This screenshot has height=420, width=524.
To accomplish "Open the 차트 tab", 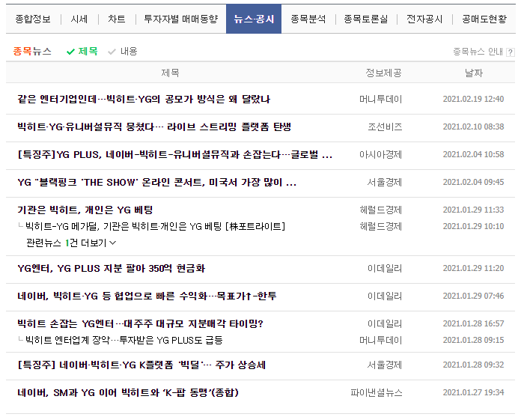I will pos(117,19).
